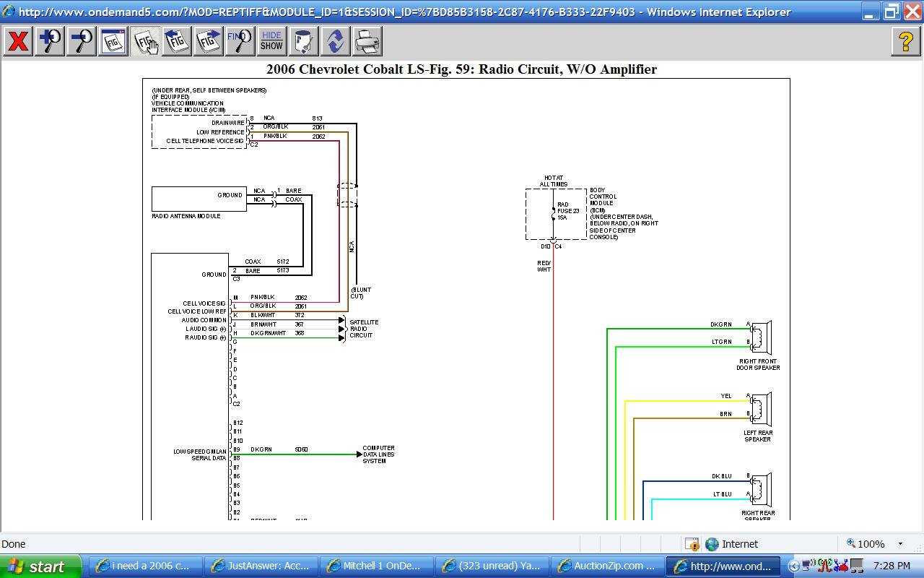Expand hidden system tray icons arrow

click(794, 566)
